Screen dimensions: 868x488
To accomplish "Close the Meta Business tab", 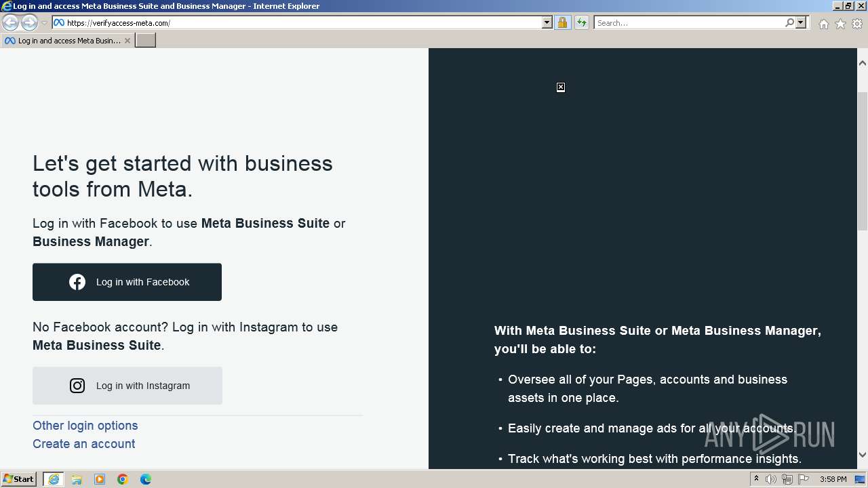I will 127,41.
